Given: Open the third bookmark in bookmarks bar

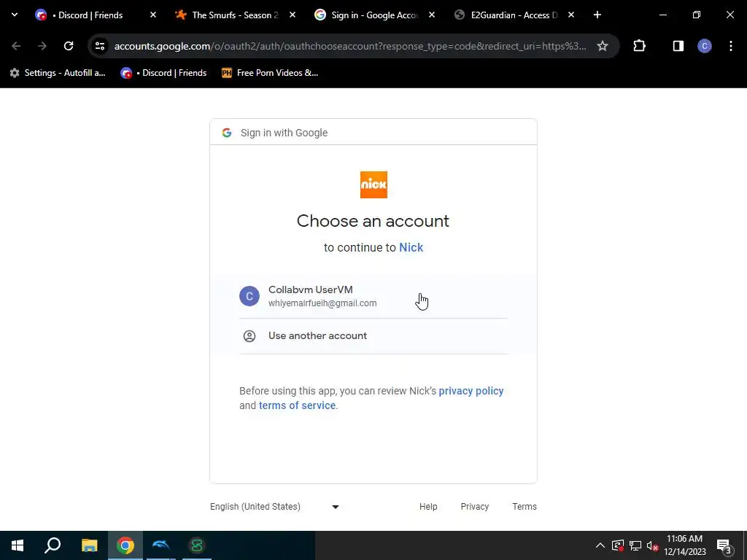Looking at the screenshot, I should click(270, 73).
